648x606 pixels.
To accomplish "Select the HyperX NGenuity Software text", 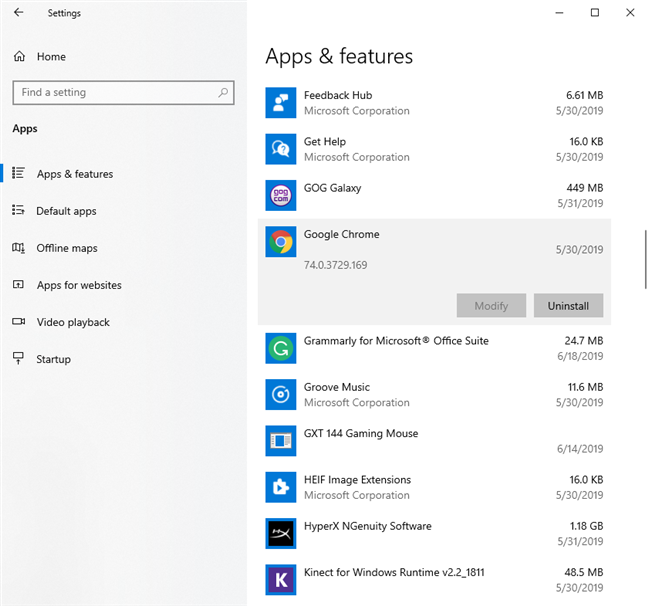I will [x=367, y=526].
